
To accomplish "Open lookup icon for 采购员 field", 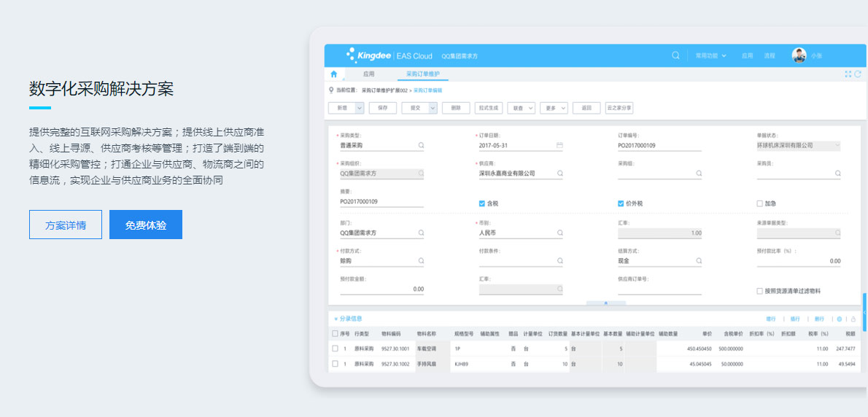I will [837, 174].
